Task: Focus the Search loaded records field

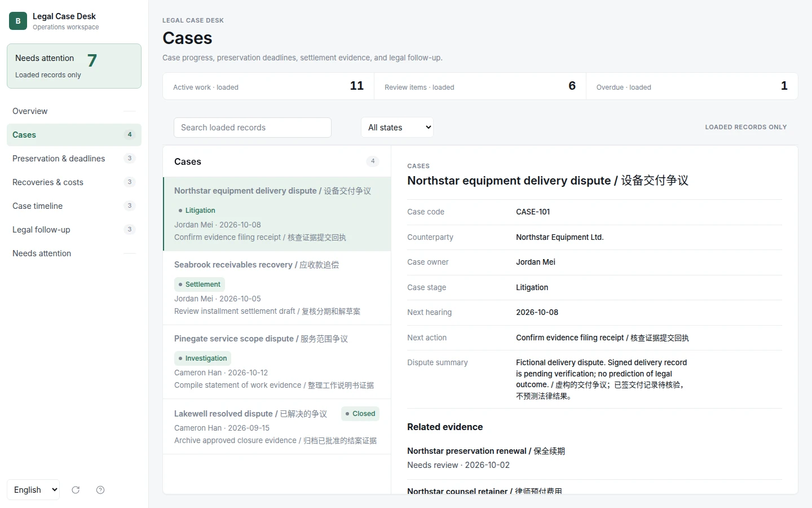Action: (x=252, y=128)
